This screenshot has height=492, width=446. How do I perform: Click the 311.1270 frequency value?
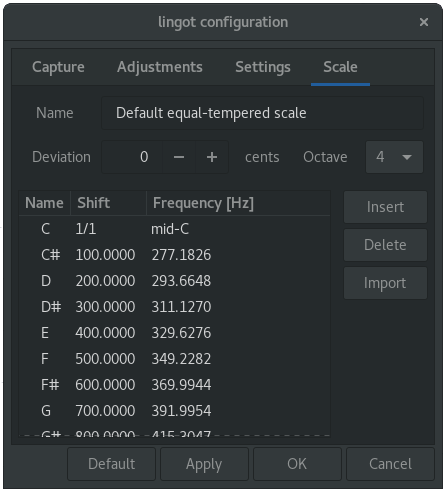[181, 307]
